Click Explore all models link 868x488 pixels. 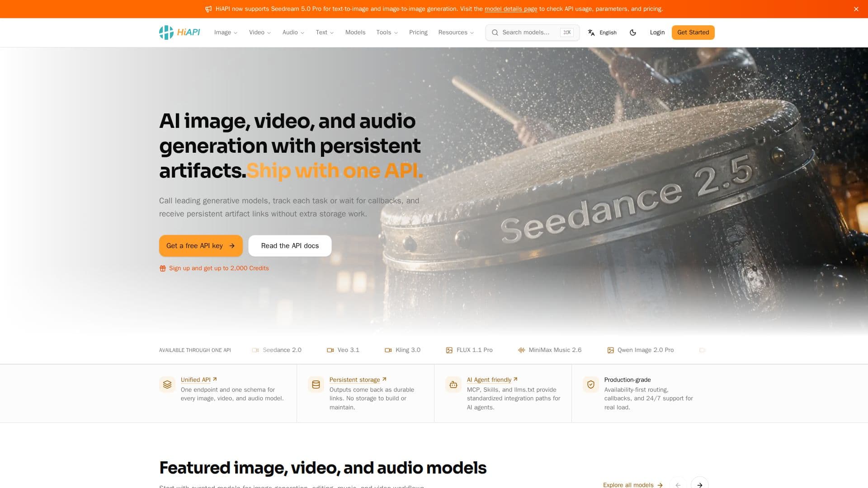(633, 484)
